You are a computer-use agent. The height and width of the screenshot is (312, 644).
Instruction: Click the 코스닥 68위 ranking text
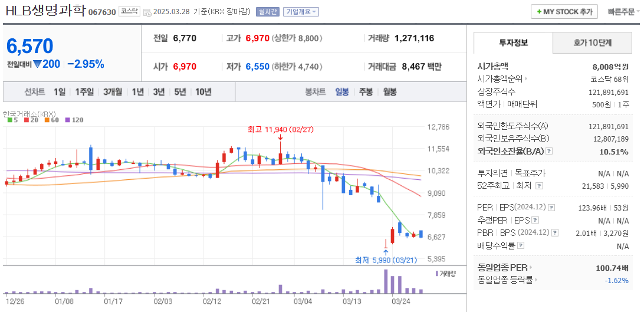click(x=610, y=79)
